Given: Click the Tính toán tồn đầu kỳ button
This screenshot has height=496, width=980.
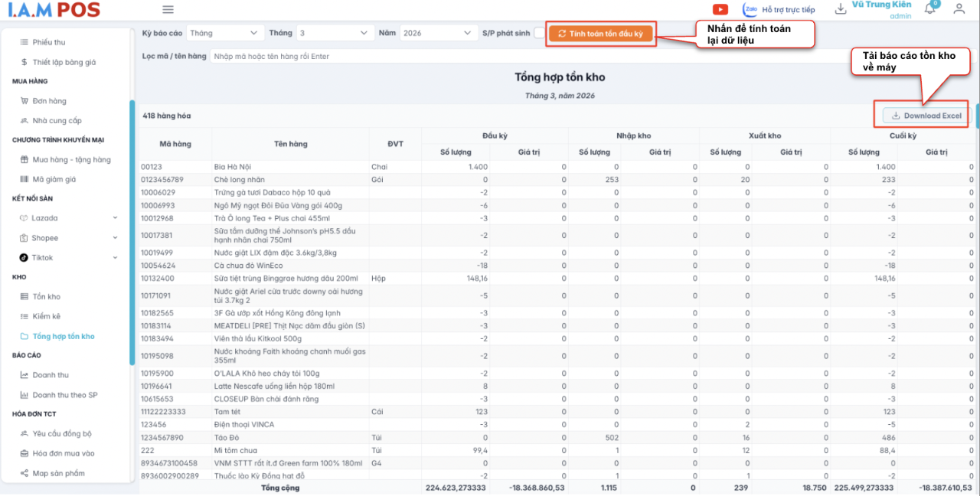Looking at the screenshot, I should tap(601, 34).
